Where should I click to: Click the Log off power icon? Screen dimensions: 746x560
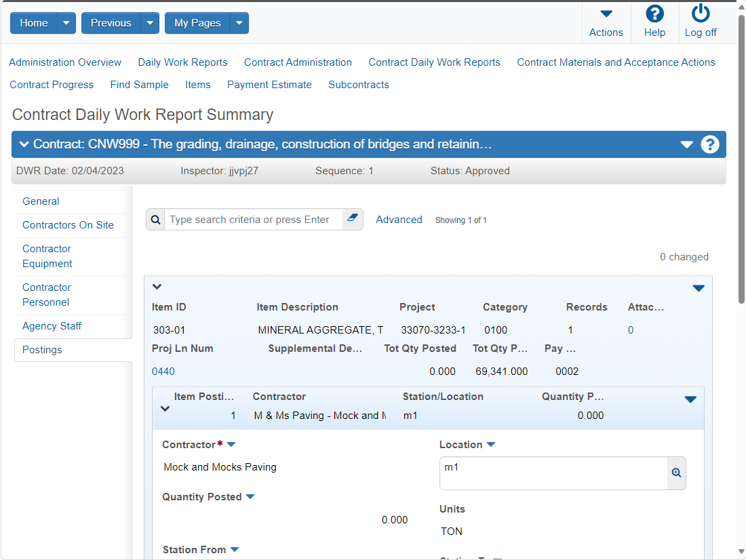click(701, 14)
